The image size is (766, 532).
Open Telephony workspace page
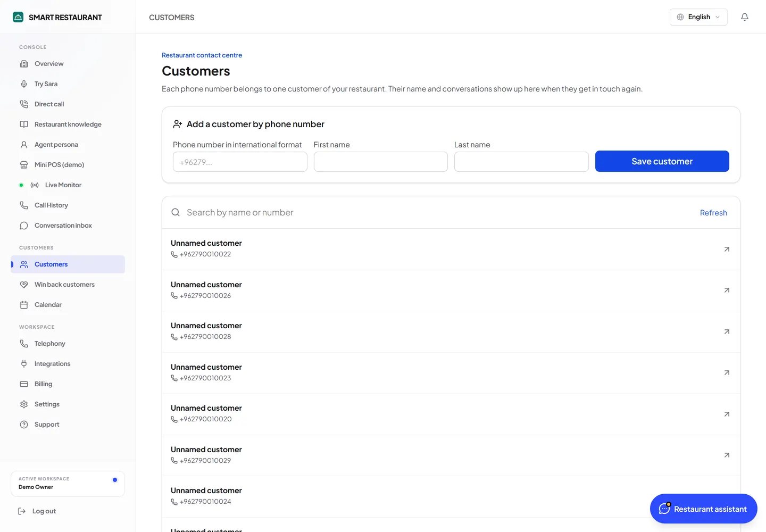pos(68,344)
